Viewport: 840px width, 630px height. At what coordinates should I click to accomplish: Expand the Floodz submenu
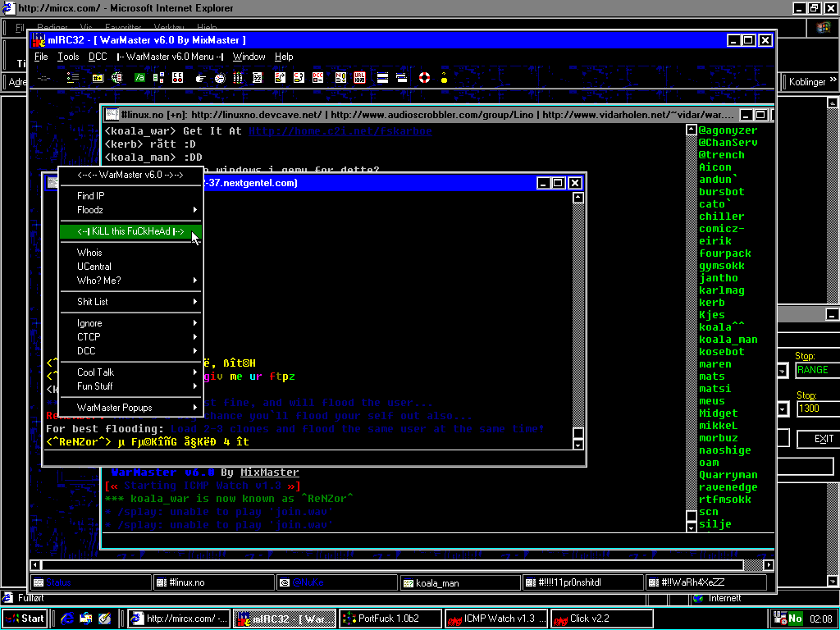click(130, 210)
